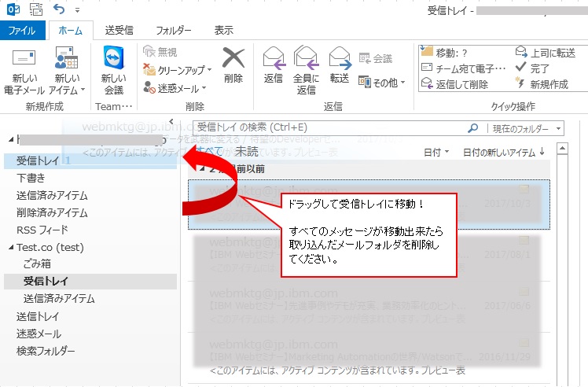The width and height of the screenshot is (588, 387).
Task: Open the main 送信済みアイテム folder
Action: [x=52, y=195]
